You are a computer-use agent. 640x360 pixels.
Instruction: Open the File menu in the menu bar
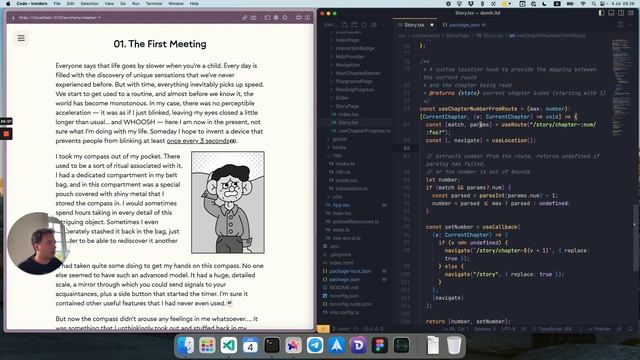57,3
